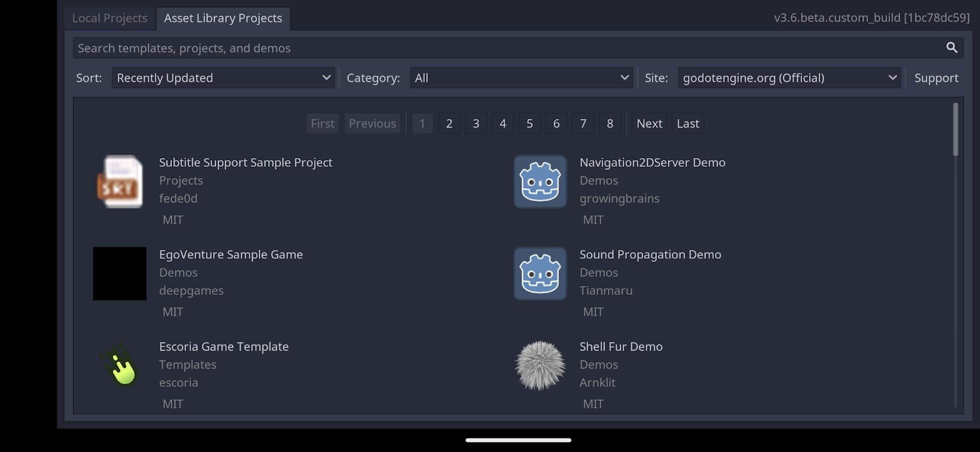Jump to the Last page
Image resolution: width=980 pixels, height=452 pixels.
(688, 124)
